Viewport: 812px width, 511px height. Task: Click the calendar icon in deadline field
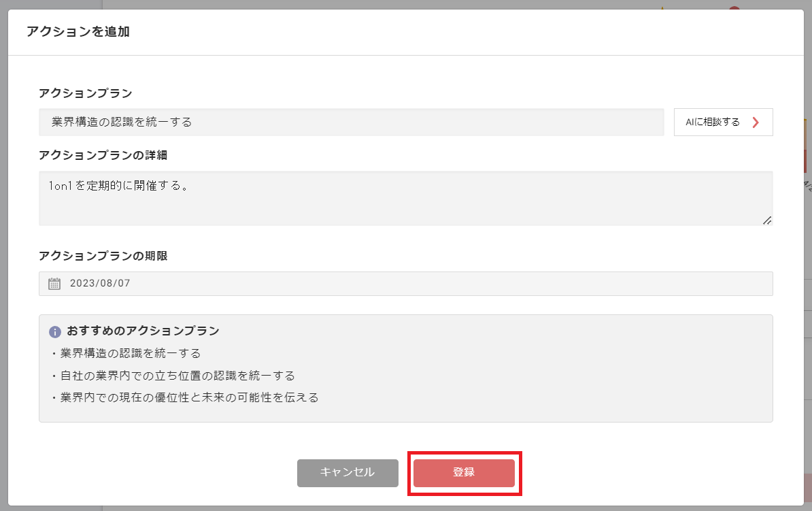(54, 284)
